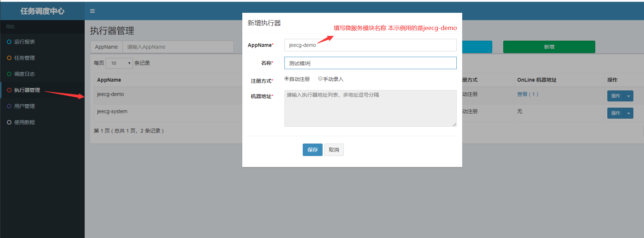Click the pagination text 第 1 页 summary
Screen dimensions: 644x238
129,131
